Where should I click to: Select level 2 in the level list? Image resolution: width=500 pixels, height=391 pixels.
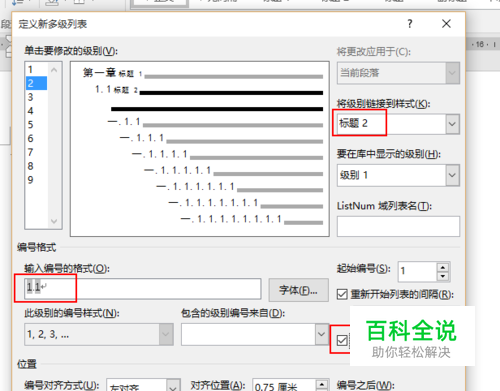36,83
